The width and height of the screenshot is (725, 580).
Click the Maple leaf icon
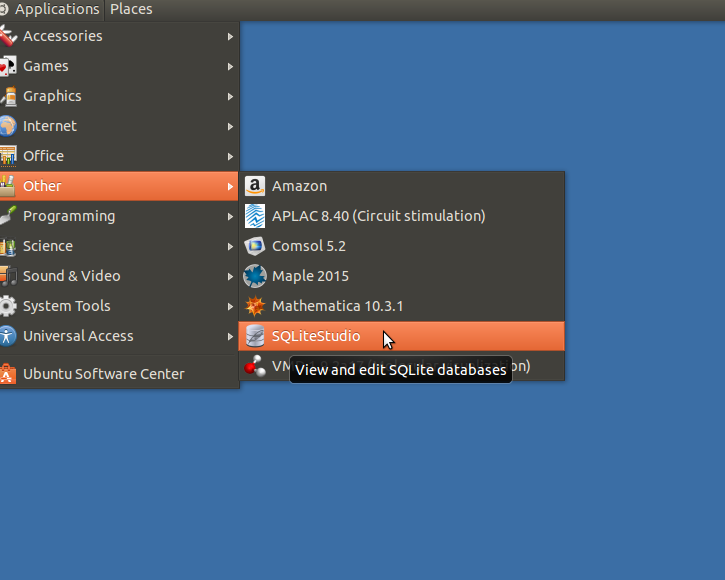tap(255, 276)
